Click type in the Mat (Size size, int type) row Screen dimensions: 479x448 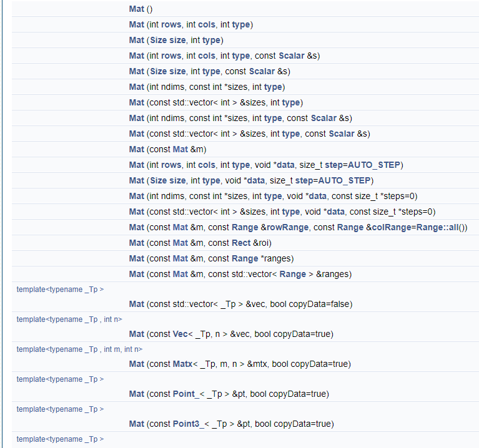tap(211, 40)
